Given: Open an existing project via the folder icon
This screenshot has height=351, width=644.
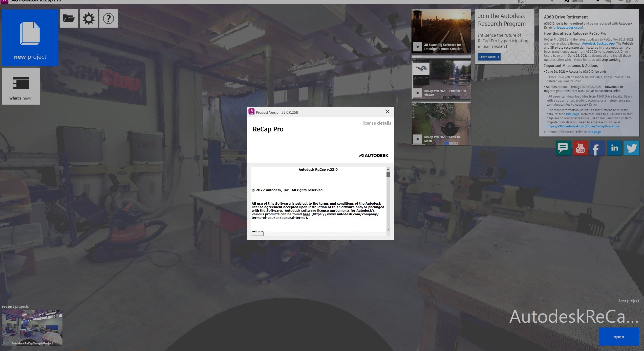Looking at the screenshot, I should 69,18.
